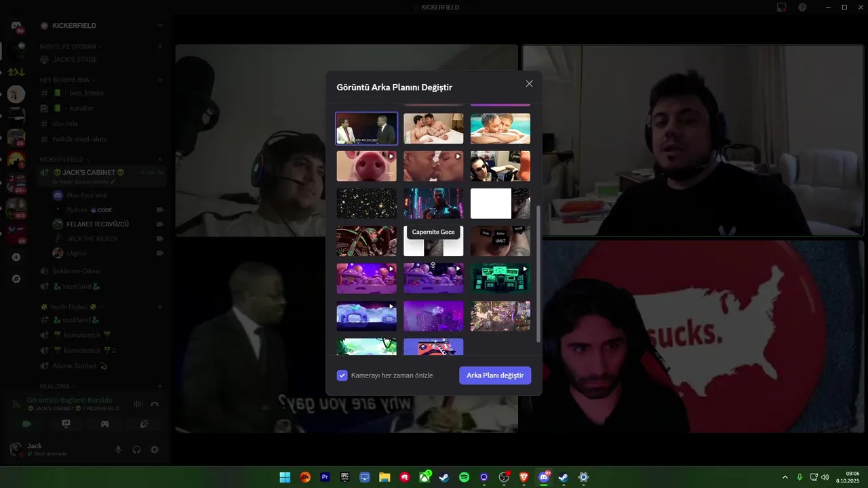
Task: Select the pig snout video background
Action: (366, 166)
